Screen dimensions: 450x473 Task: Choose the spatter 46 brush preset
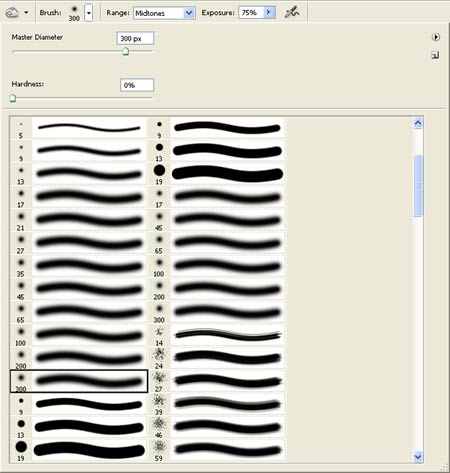(x=217, y=427)
